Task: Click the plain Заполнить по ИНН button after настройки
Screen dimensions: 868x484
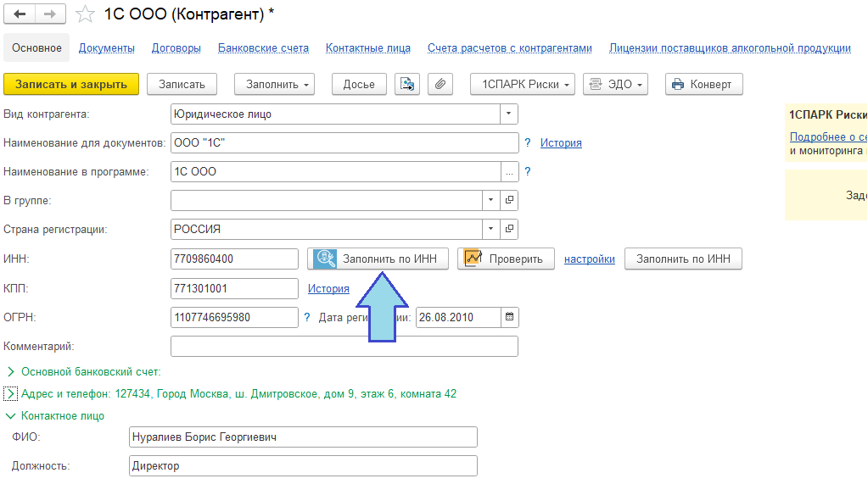Action: coord(683,259)
